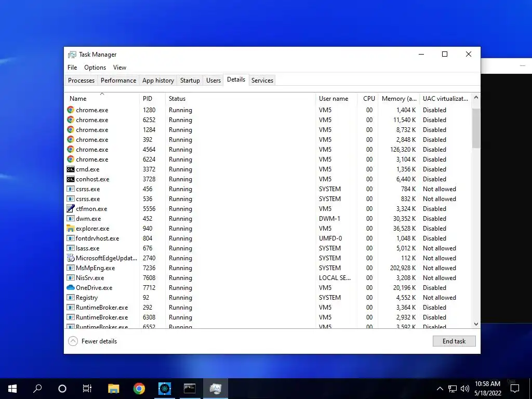Switch to the Services tab
The image size is (532, 399).
click(x=262, y=81)
